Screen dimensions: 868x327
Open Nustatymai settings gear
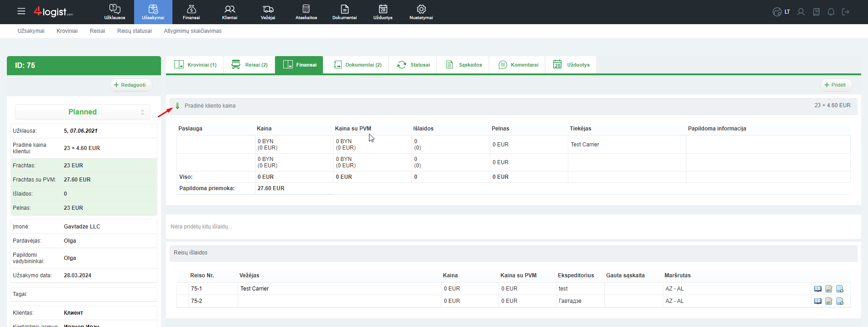(421, 12)
